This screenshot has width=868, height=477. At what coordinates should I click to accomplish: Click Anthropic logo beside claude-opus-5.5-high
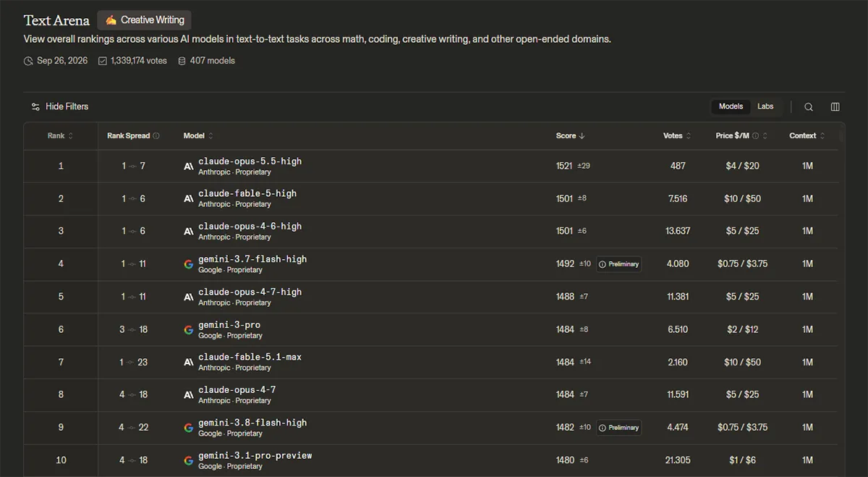(189, 166)
